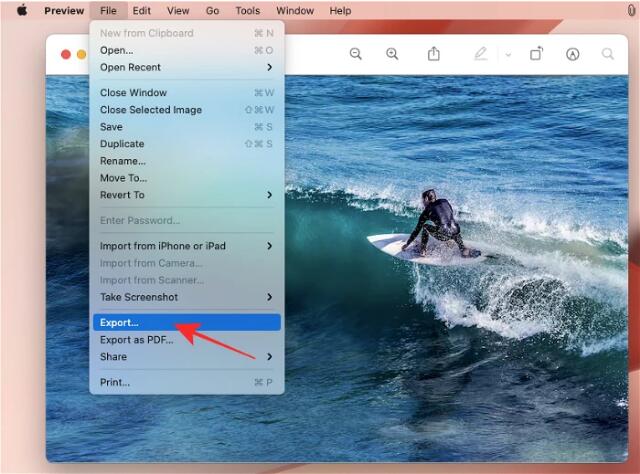Expand Import from iPhone or iPad submenu
Viewport: 640px width, 474px height.
click(185, 246)
